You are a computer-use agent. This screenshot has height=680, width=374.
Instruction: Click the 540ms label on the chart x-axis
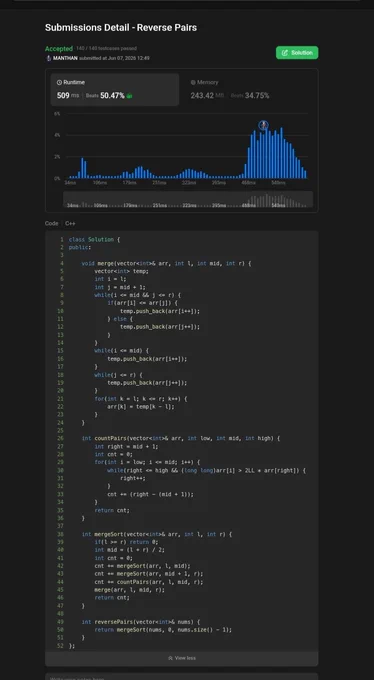[278, 183]
